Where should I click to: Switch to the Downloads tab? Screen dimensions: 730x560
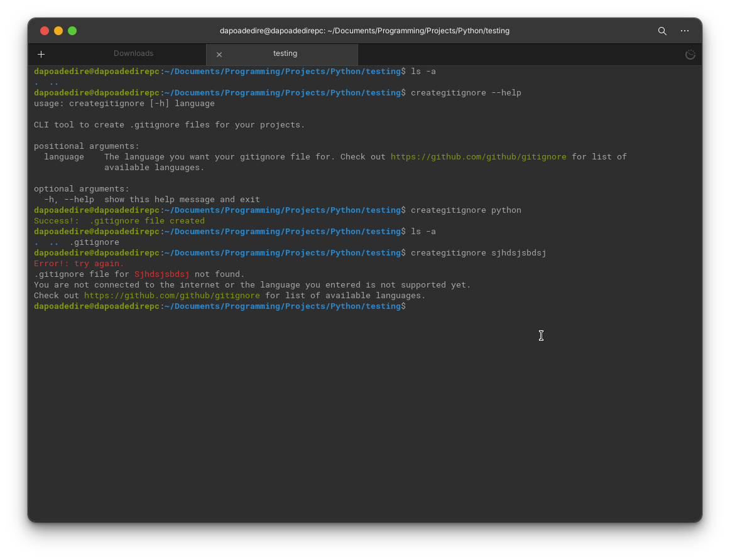click(x=133, y=54)
